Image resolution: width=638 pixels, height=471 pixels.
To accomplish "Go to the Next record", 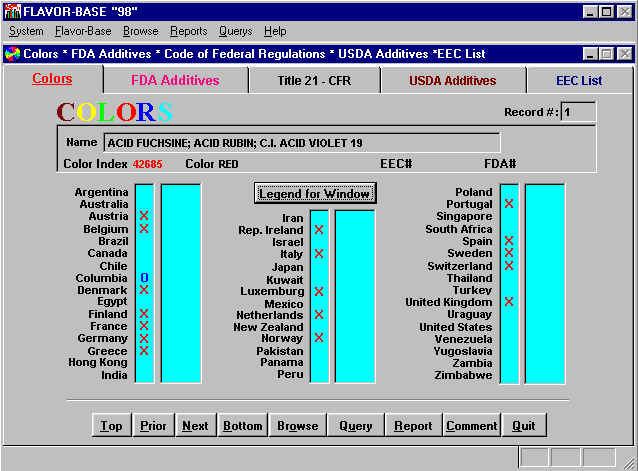I will (195, 425).
